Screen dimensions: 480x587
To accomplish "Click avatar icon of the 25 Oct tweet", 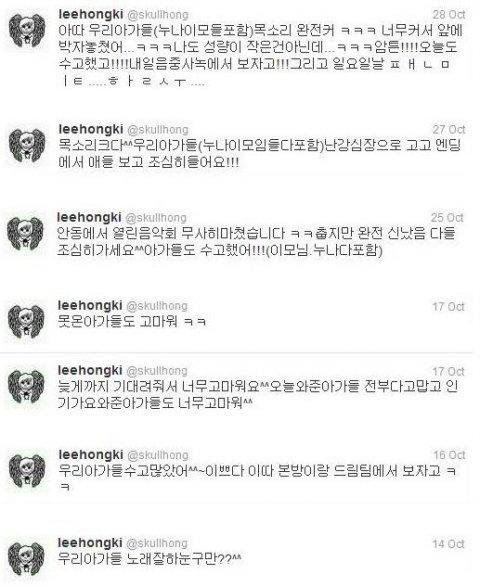I will click(25, 234).
